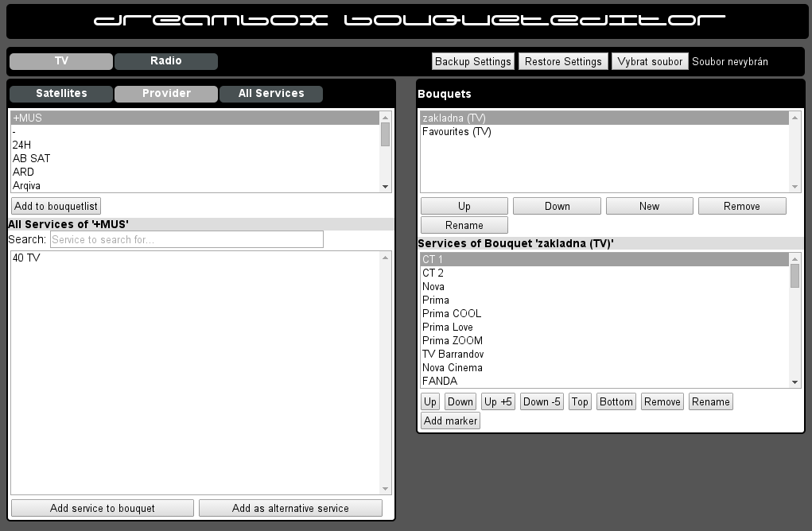Focus the service search field
This screenshot has height=531, width=812.
186,239
